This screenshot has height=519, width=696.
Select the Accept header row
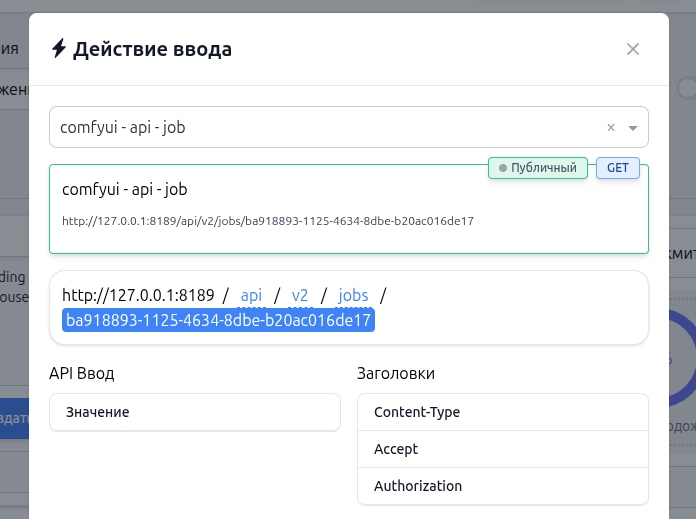click(502, 449)
